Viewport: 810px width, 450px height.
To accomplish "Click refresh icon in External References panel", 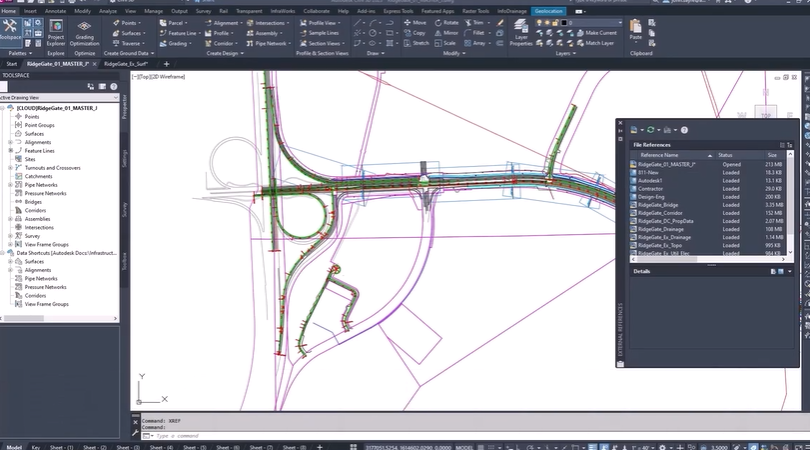I will coord(650,130).
